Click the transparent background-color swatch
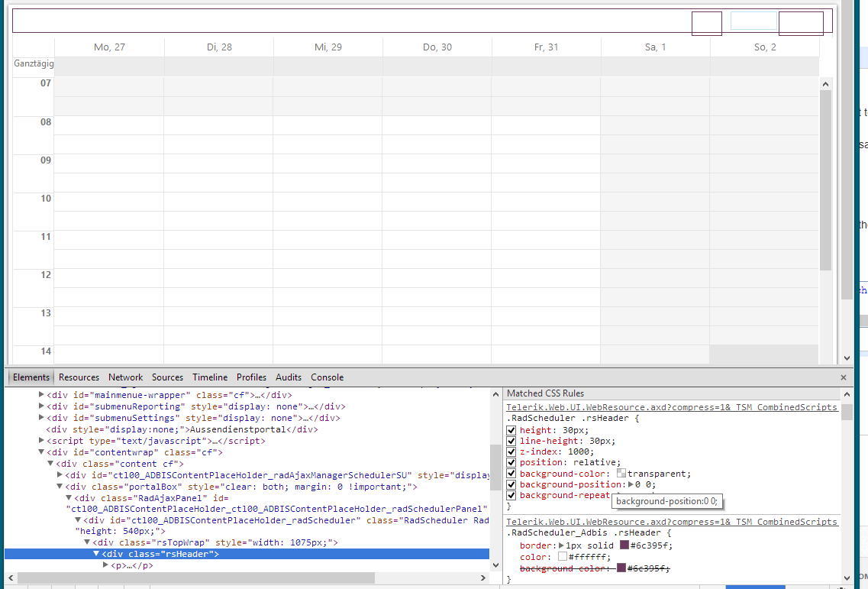868x589 pixels. tap(621, 474)
